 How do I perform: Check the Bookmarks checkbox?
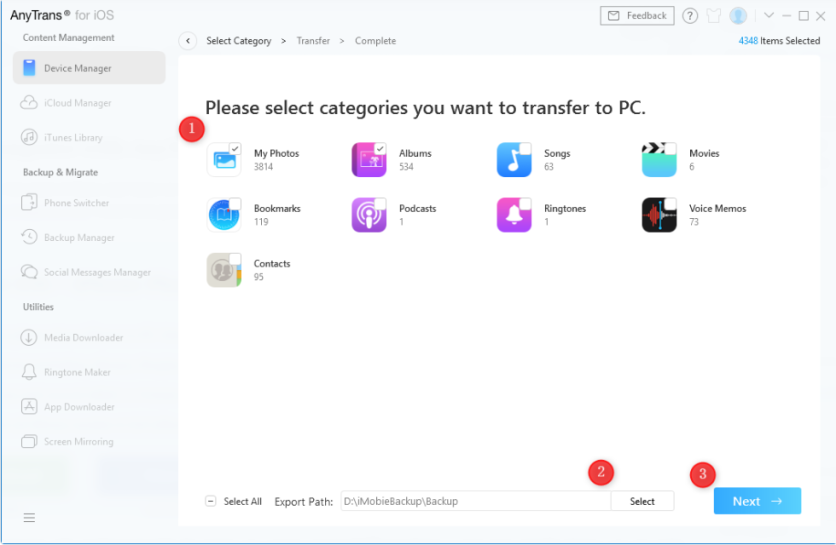pyautogui.click(x=235, y=204)
